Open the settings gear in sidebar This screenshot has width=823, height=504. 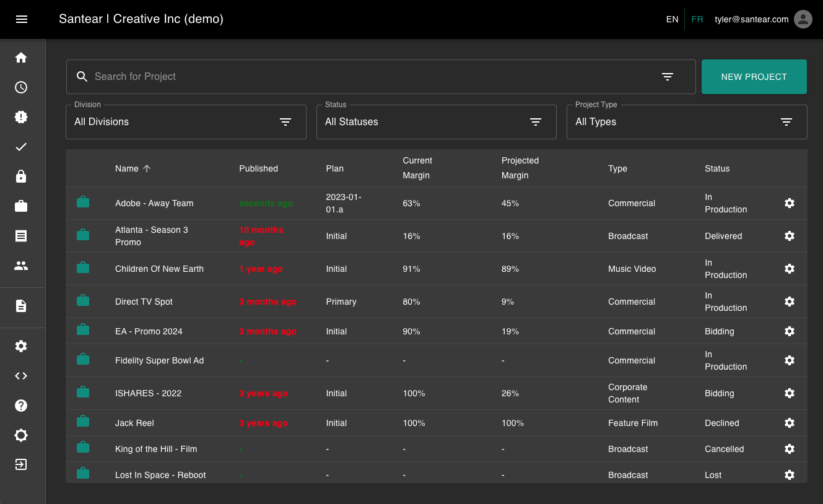21,346
